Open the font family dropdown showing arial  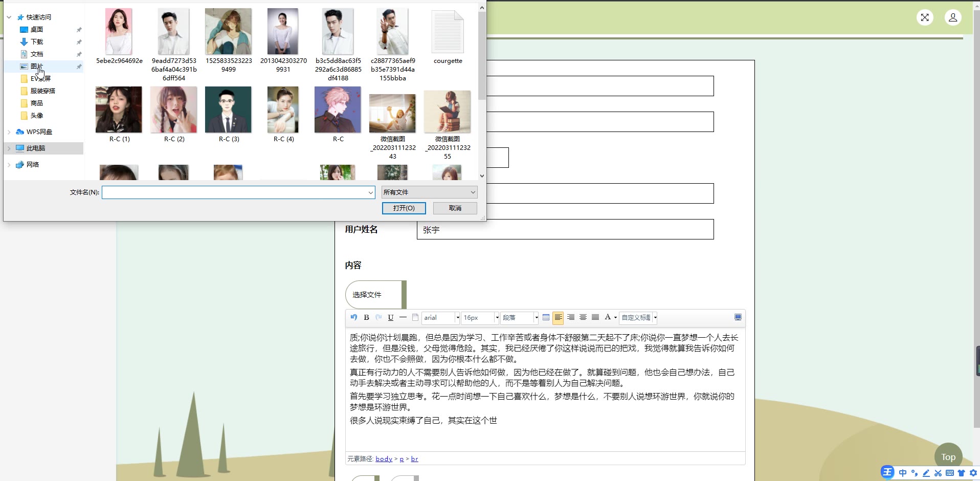click(x=441, y=318)
